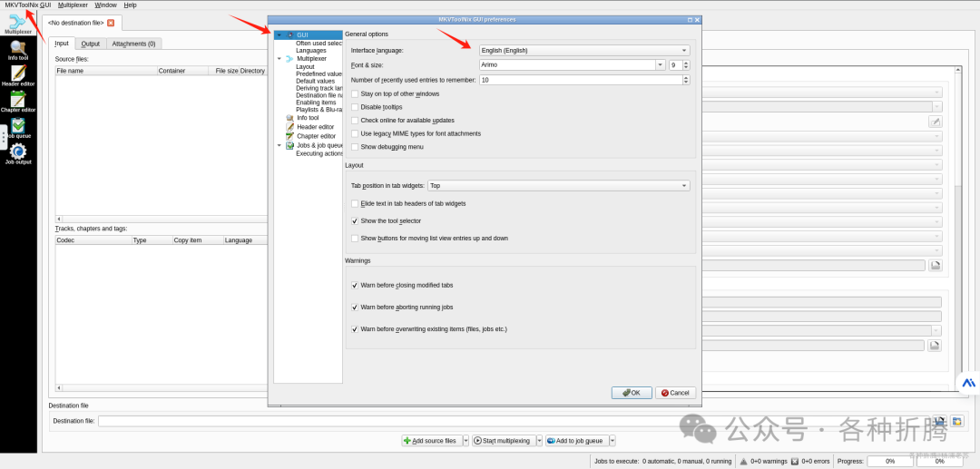Select GUI in the preferences tree
The image size is (980, 469).
302,35
